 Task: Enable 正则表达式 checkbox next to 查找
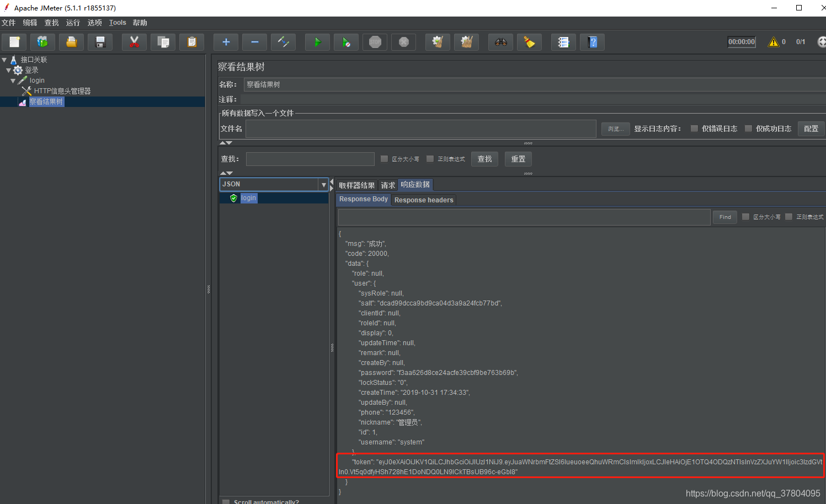pyautogui.click(x=430, y=159)
